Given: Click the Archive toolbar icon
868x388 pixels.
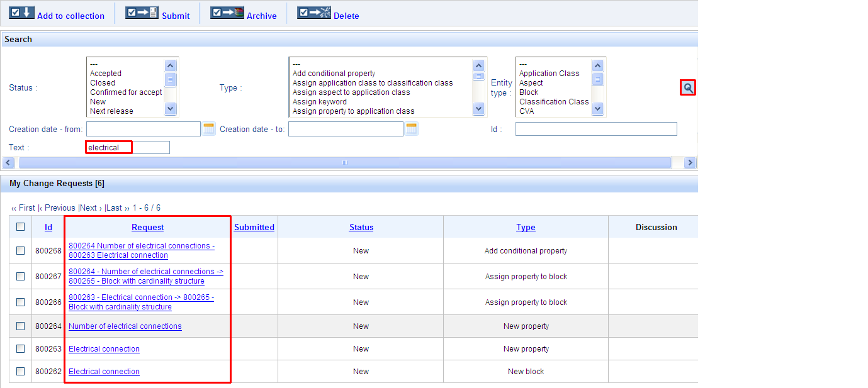Looking at the screenshot, I should pos(227,13).
